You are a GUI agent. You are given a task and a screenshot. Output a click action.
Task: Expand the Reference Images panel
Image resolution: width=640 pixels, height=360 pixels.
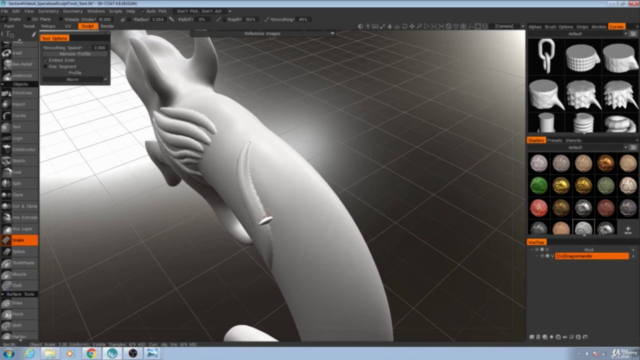332,33
